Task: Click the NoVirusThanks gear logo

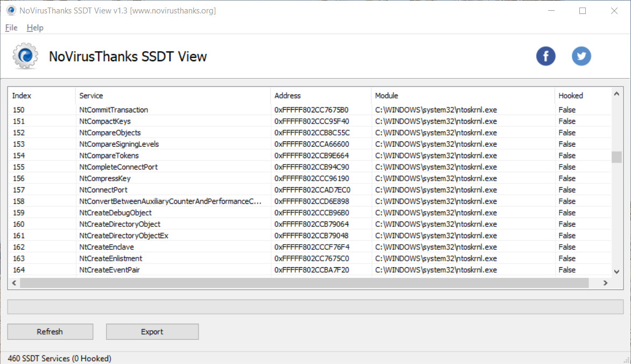Action: coord(25,56)
